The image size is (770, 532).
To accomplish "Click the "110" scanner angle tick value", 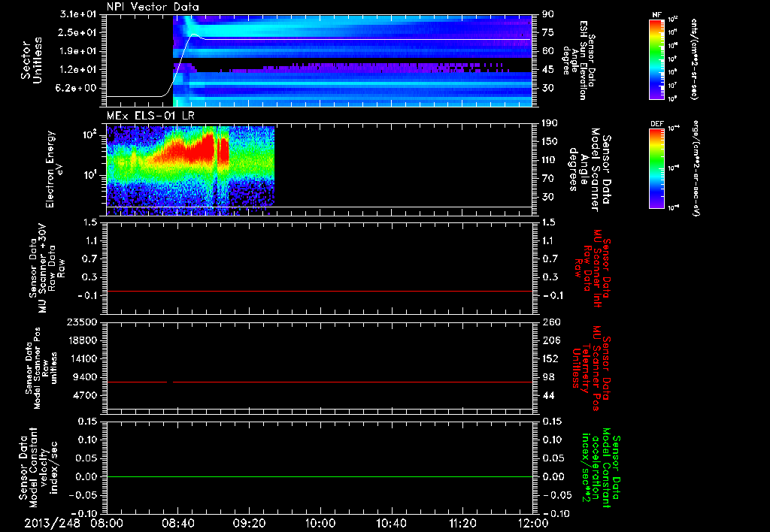I will click(550, 160).
